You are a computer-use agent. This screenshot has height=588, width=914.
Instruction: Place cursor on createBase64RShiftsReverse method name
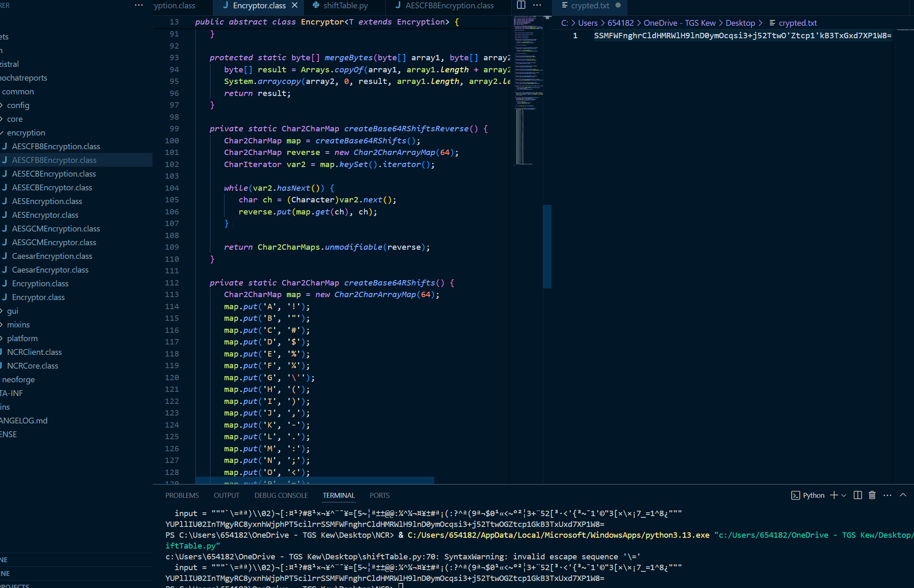click(406, 129)
